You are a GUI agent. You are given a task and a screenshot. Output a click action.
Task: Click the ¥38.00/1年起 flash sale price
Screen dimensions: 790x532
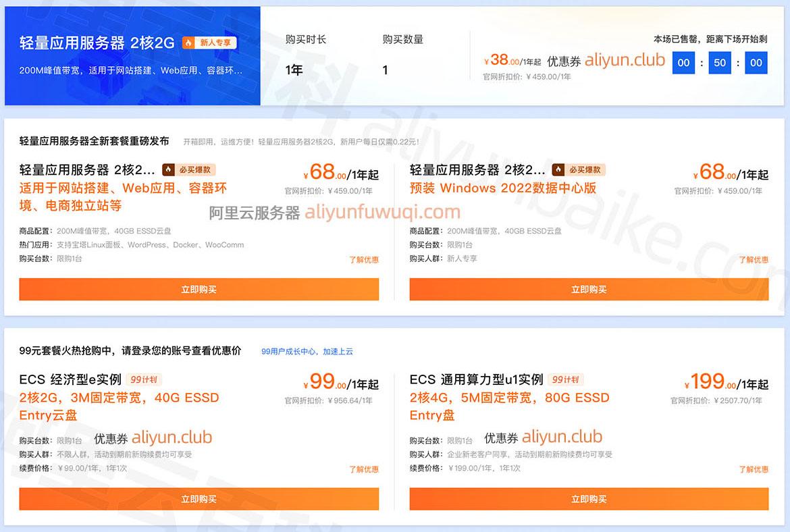click(x=512, y=60)
